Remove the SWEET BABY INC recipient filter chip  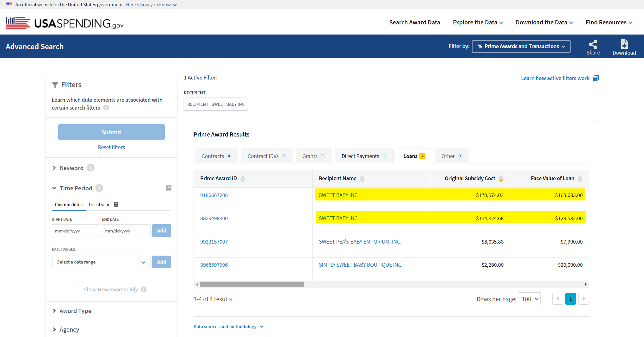pos(216,104)
